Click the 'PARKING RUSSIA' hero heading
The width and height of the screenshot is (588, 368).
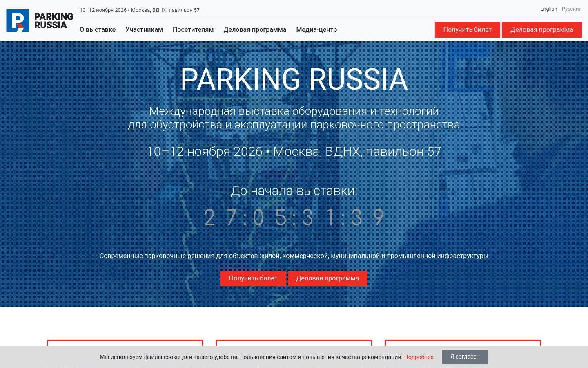[x=294, y=79]
